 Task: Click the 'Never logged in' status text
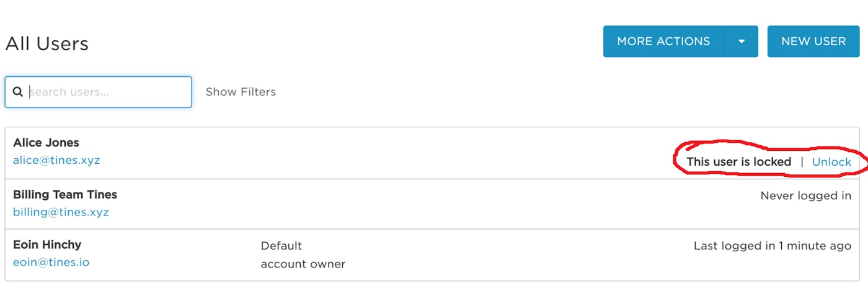805,196
